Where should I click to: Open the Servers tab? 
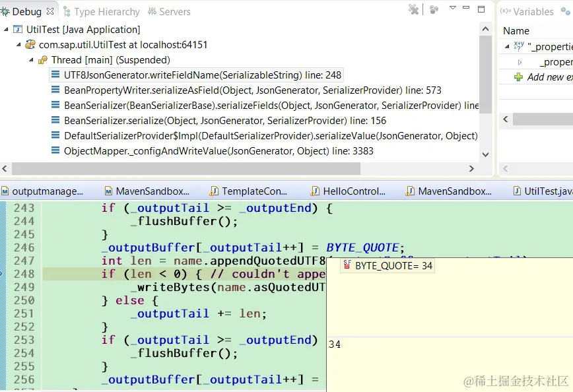tap(169, 12)
